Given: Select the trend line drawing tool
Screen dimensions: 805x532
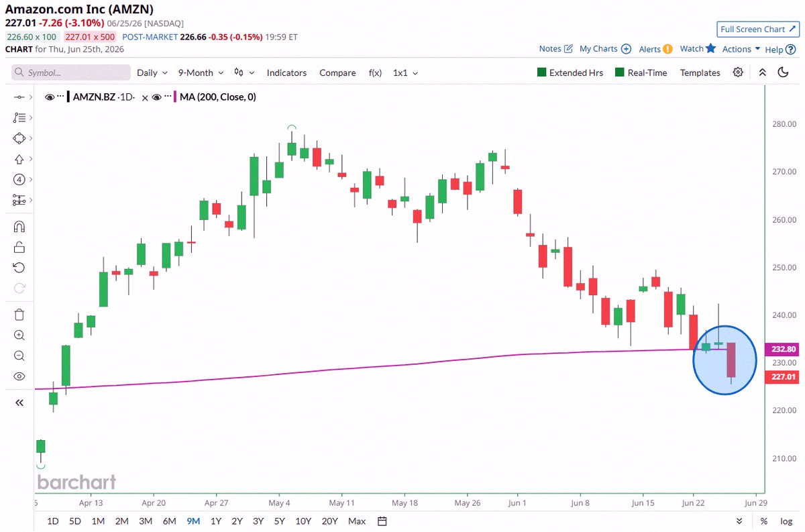Looking at the screenshot, I should pyautogui.click(x=19, y=97).
